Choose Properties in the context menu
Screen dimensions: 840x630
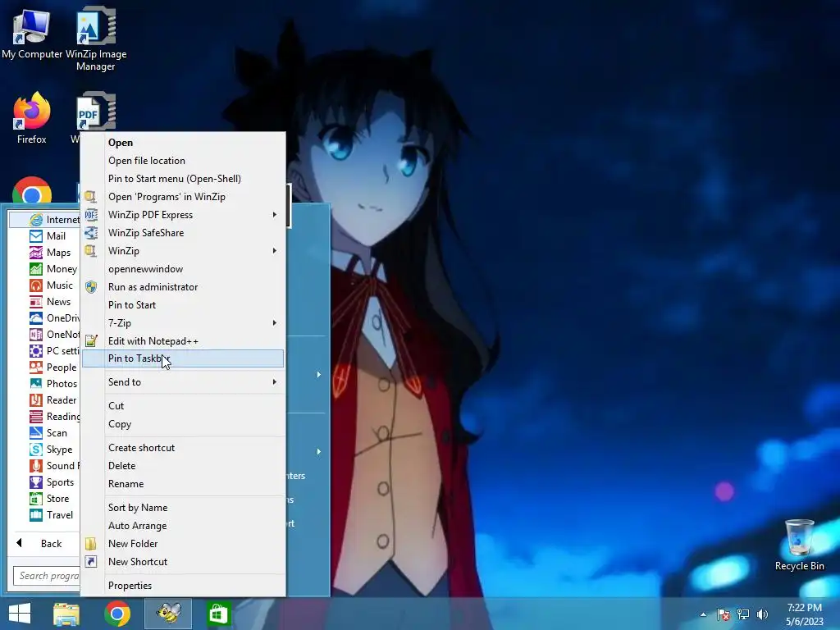(x=183, y=586)
